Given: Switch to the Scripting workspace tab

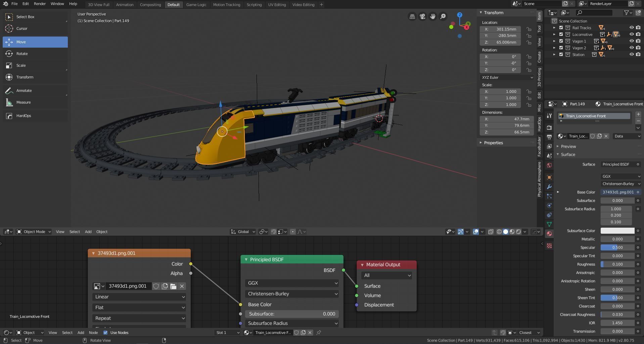Looking at the screenshot, I should 254,5.
